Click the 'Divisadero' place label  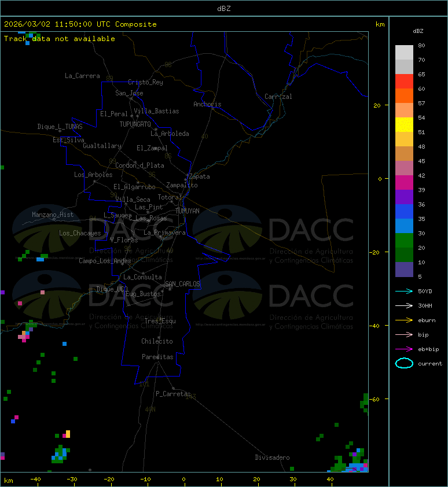click(x=273, y=458)
